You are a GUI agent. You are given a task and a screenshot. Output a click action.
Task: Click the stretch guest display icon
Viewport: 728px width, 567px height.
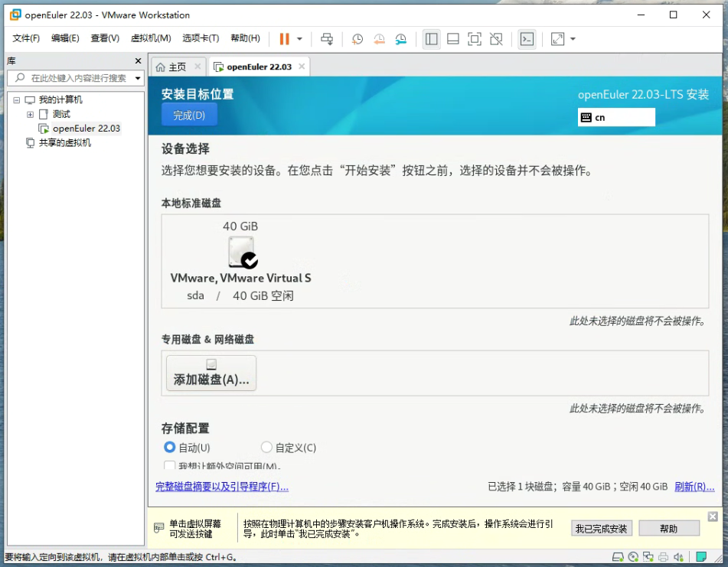[x=557, y=39]
